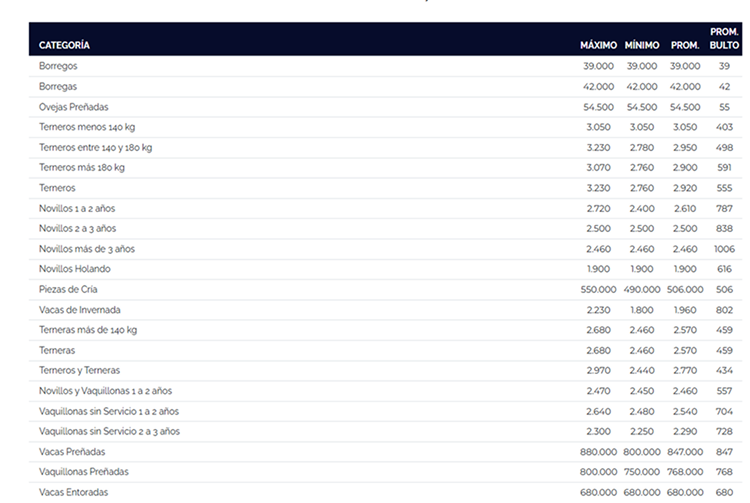Click Vaquillonas sin Servicio 2 a 3 años

[x=110, y=431]
